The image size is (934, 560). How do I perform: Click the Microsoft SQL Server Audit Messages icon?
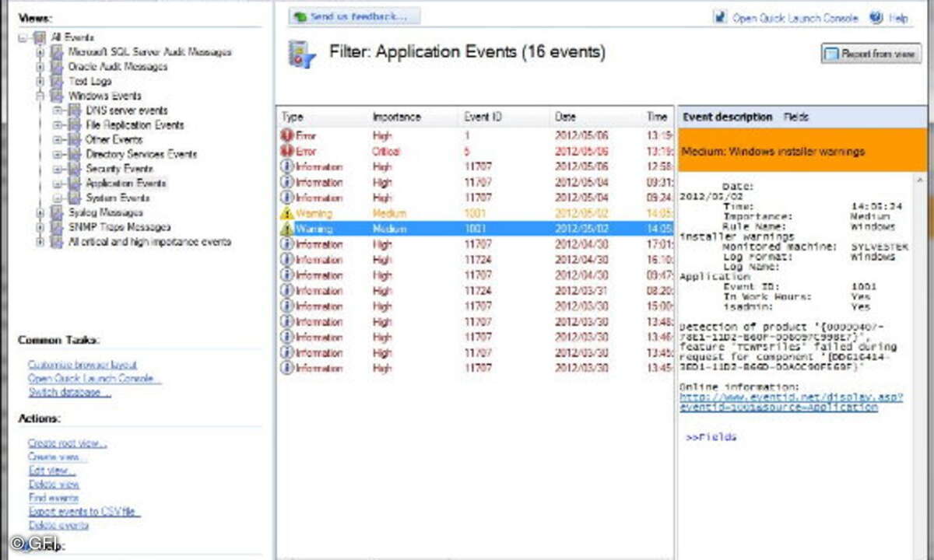(x=56, y=52)
